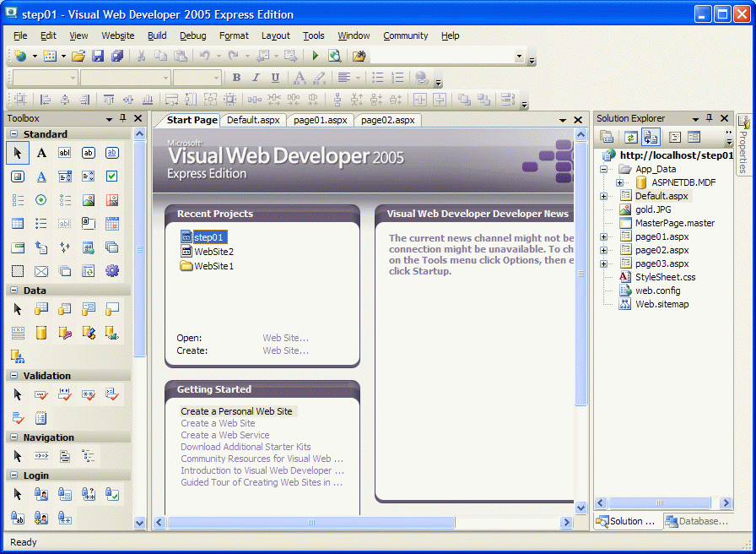Image resolution: width=756 pixels, height=554 pixels.
Task: Click the Open File folder icon
Action: 78,56
